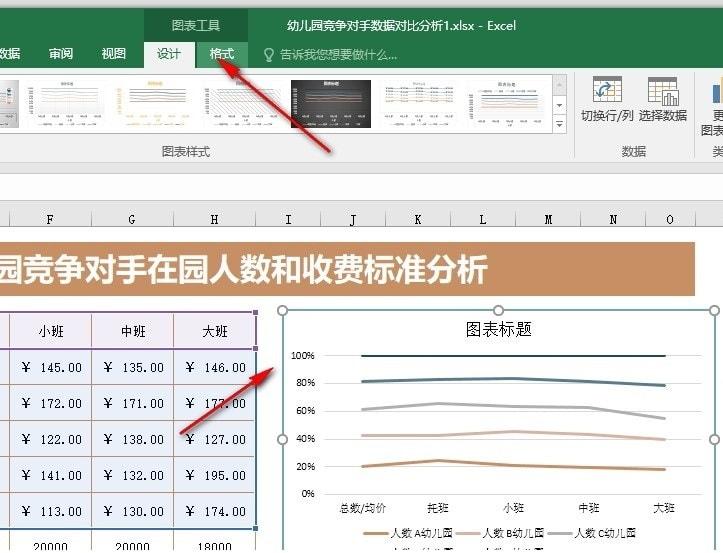This screenshot has height=553, width=723.
Task: Select column F header
Action: (50, 220)
